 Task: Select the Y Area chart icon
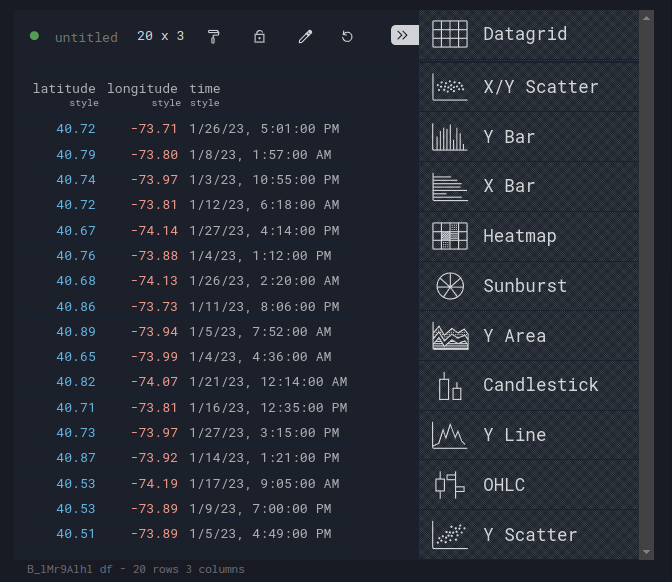450,336
